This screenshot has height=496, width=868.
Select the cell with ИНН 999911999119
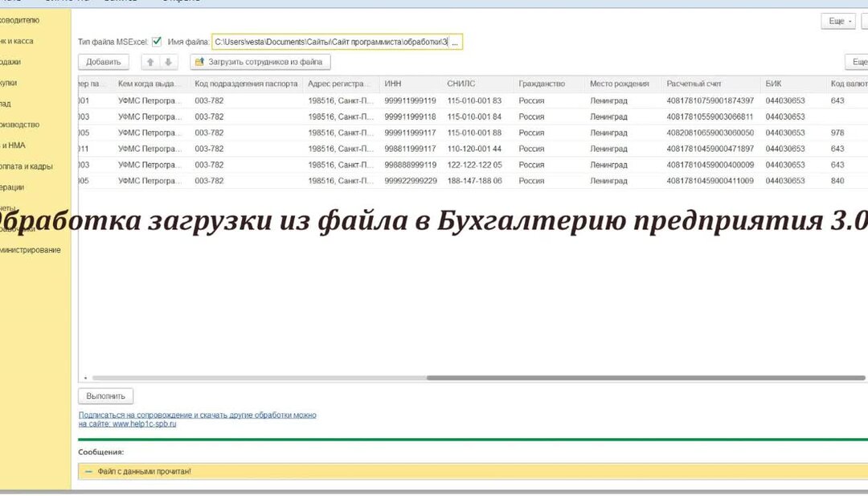click(x=411, y=100)
